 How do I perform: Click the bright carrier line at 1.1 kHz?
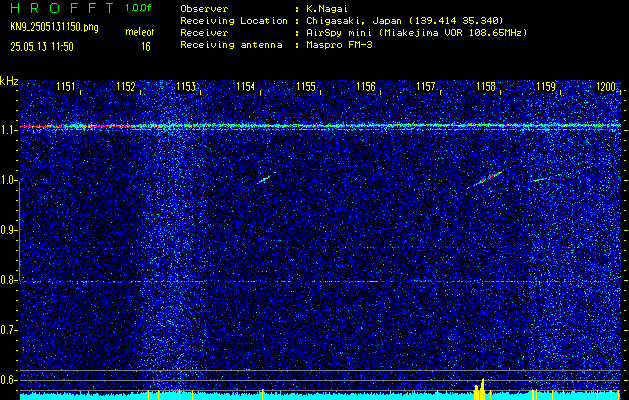click(x=320, y=126)
